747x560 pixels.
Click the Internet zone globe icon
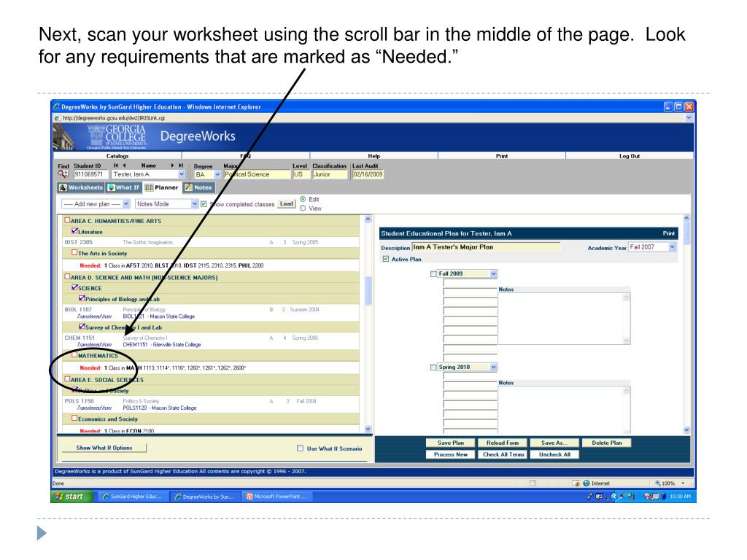587,483
